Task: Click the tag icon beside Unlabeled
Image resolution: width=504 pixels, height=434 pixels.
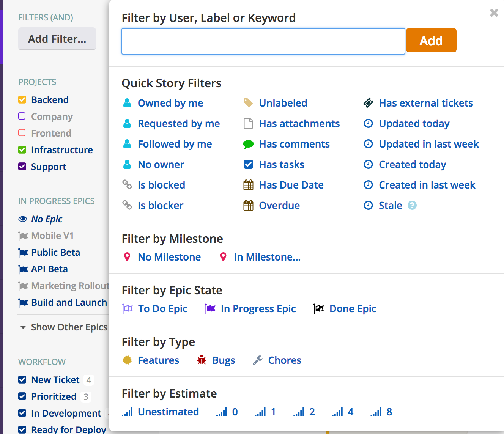Action: (x=248, y=103)
